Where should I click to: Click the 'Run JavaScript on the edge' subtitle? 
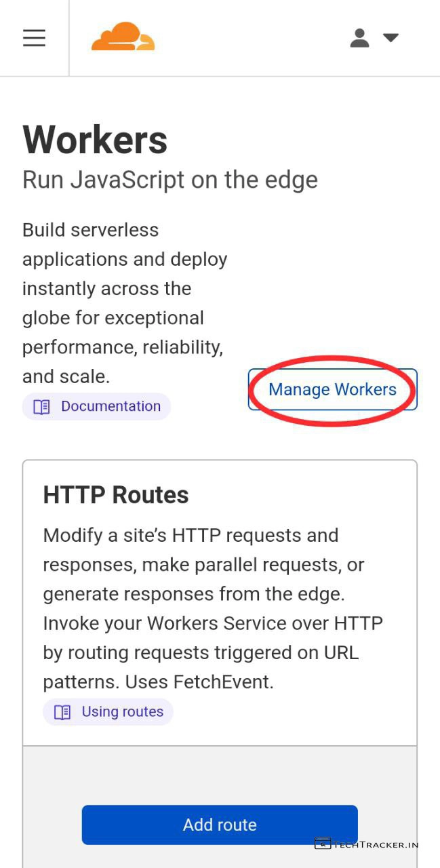[x=169, y=180]
